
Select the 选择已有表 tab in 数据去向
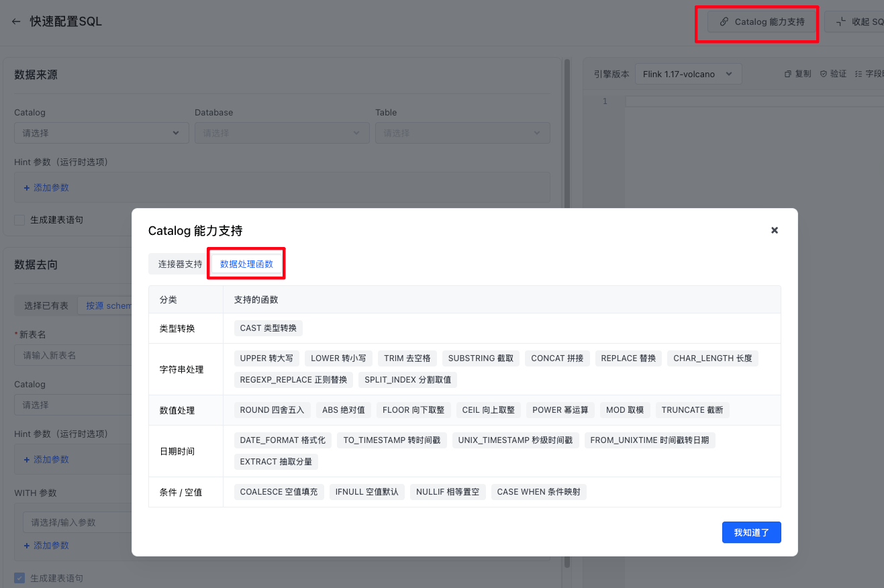click(x=46, y=305)
